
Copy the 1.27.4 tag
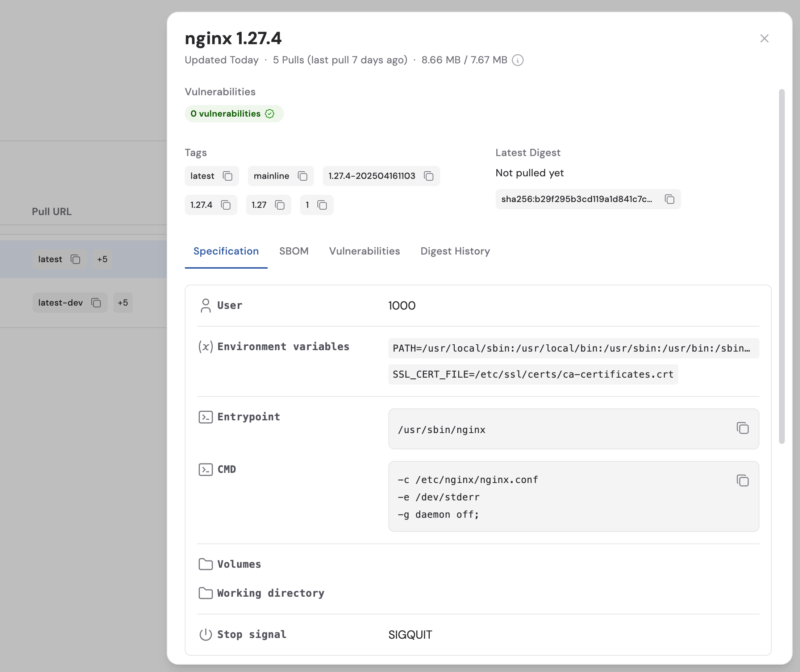pyautogui.click(x=226, y=205)
